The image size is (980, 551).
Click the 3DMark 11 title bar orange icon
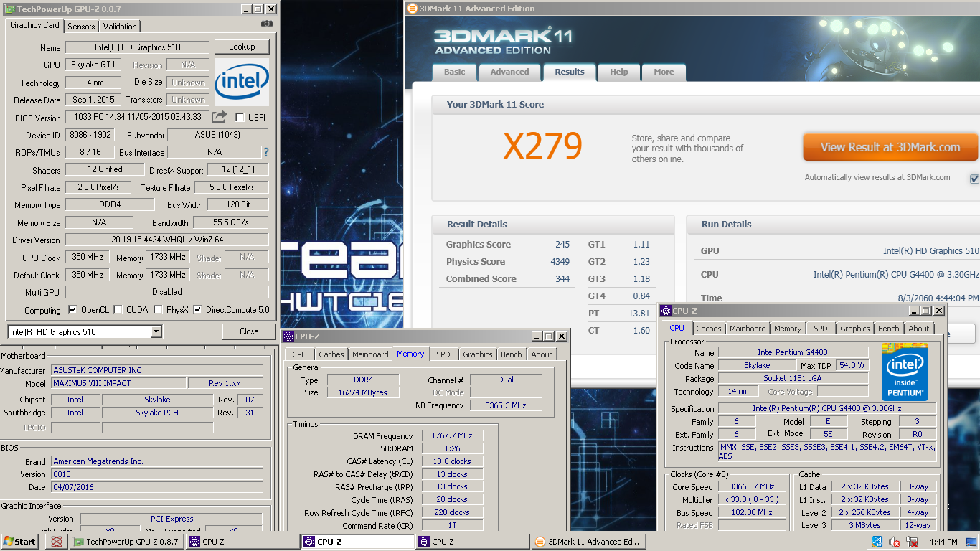[411, 9]
